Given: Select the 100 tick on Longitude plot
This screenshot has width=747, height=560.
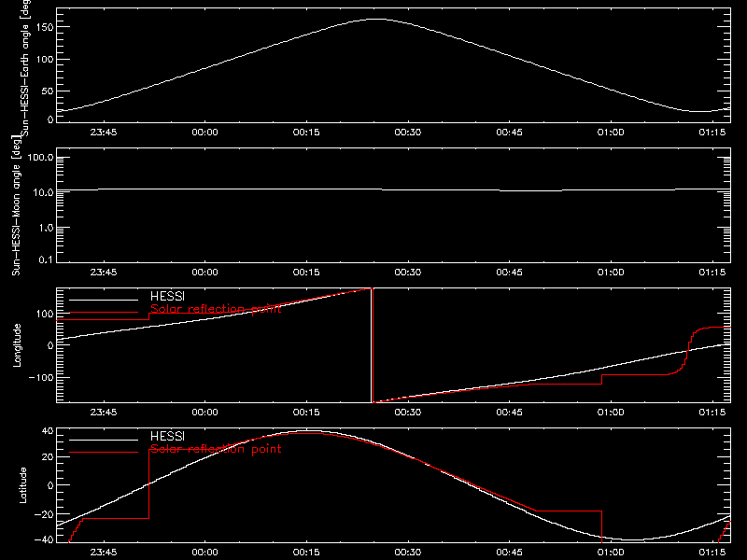Looking at the screenshot, I should 44,314.
